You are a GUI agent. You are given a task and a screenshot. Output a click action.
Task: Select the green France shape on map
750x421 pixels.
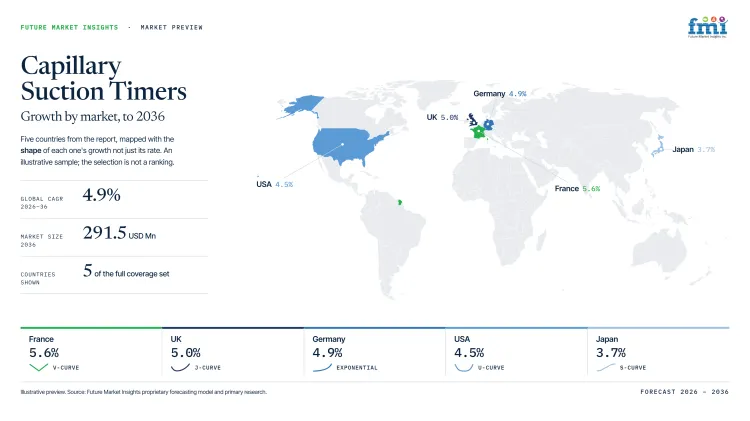tap(478, 133)
